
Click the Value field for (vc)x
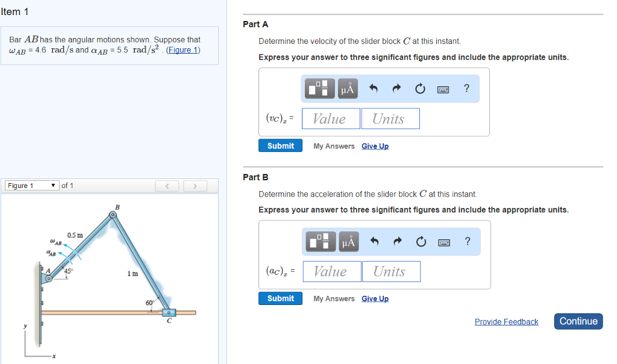tap(330, 118)
